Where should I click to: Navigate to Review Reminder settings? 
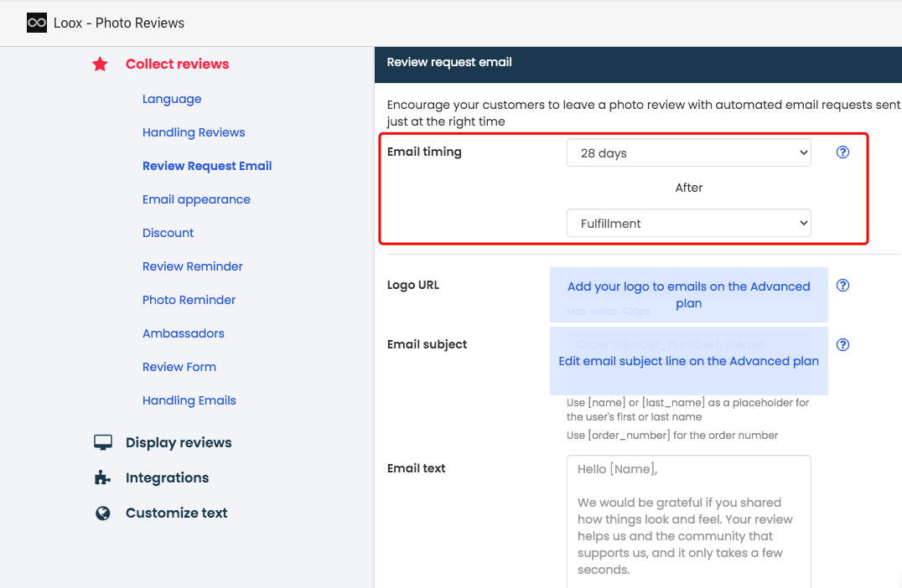[x=192, y=266]
